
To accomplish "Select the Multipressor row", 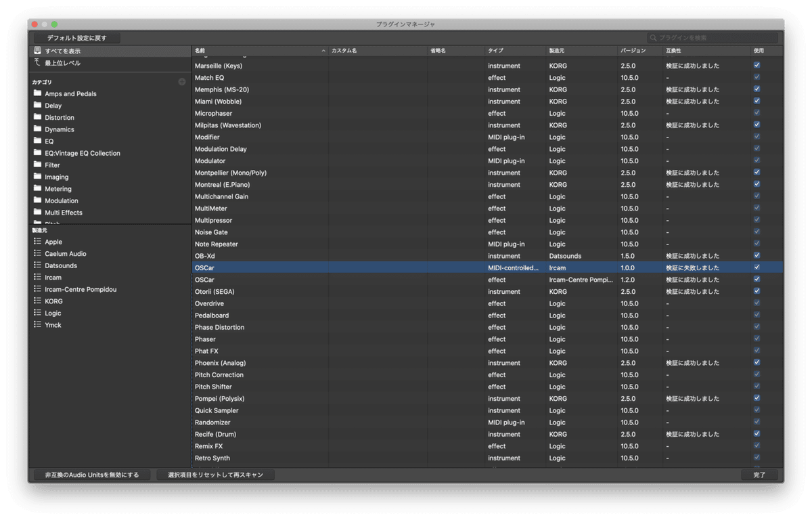I will [487, 220].
